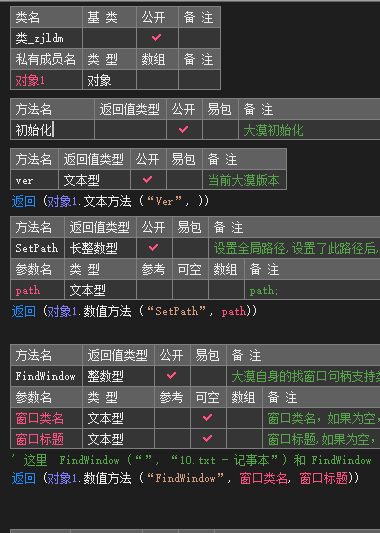Click the 备注 cell of 类_zjldm

pos(199,38)
